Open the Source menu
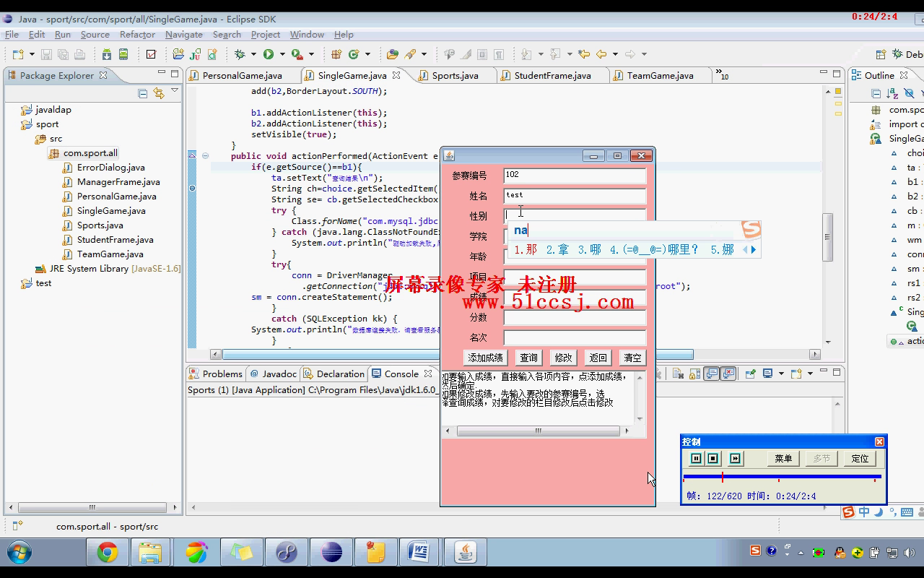Viewport: 924px width, 578px height. pos(95,34)
